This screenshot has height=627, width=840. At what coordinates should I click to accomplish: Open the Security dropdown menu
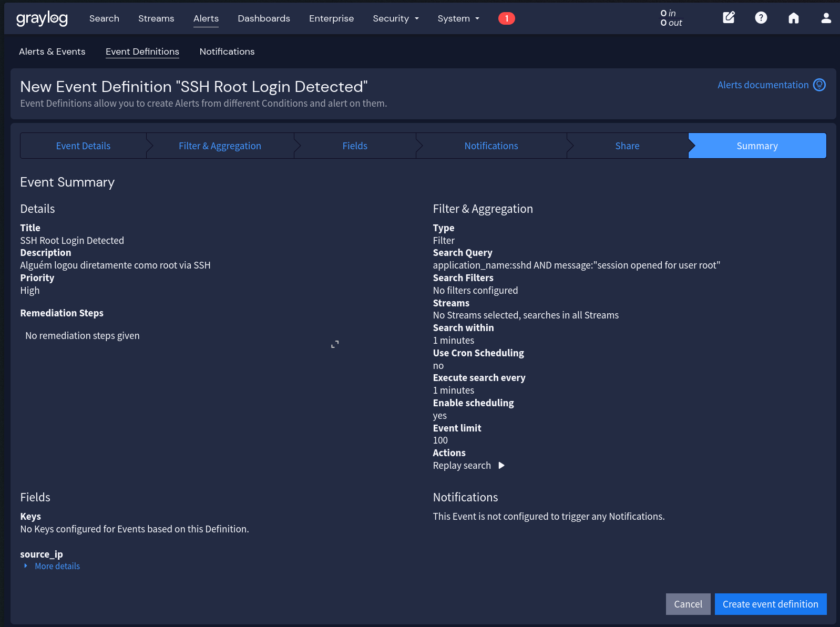[396, 18]
